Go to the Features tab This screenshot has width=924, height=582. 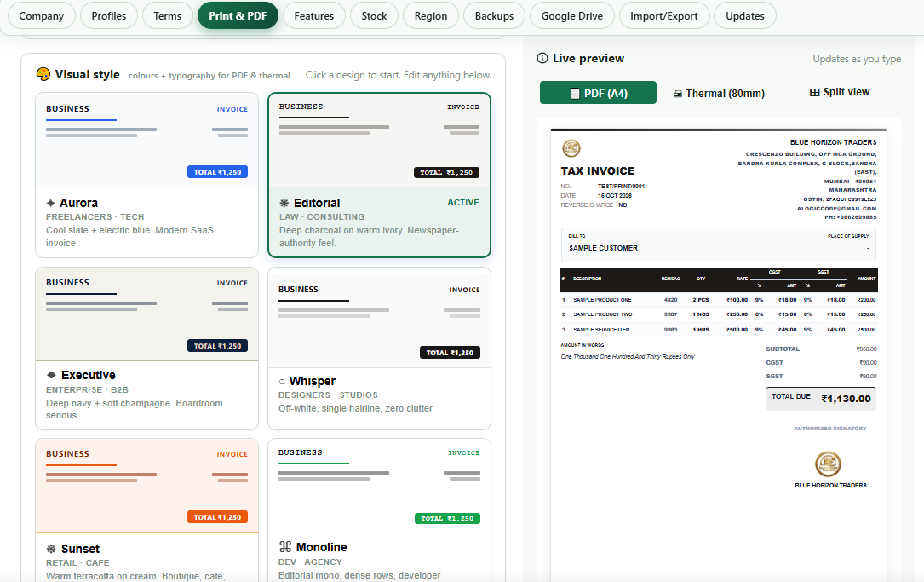(x=313, y=16)
